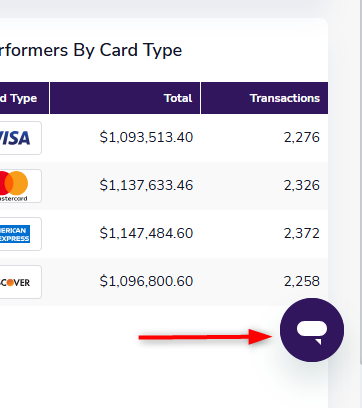Click Visa transactions count 2,276
The width and height of the screenshot is (362, 408).
(x=302, y=137)
